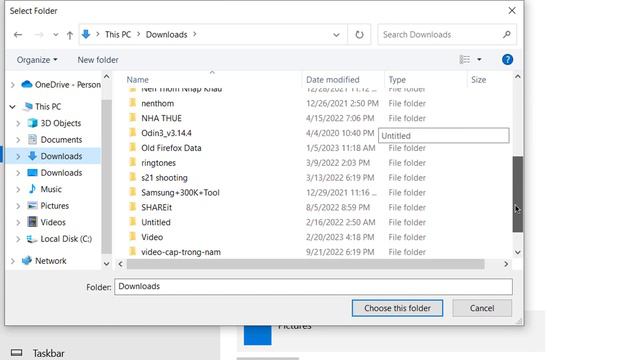Sort by the Name column header
Viewport: 640px width, 360px height.
(138, 80)
